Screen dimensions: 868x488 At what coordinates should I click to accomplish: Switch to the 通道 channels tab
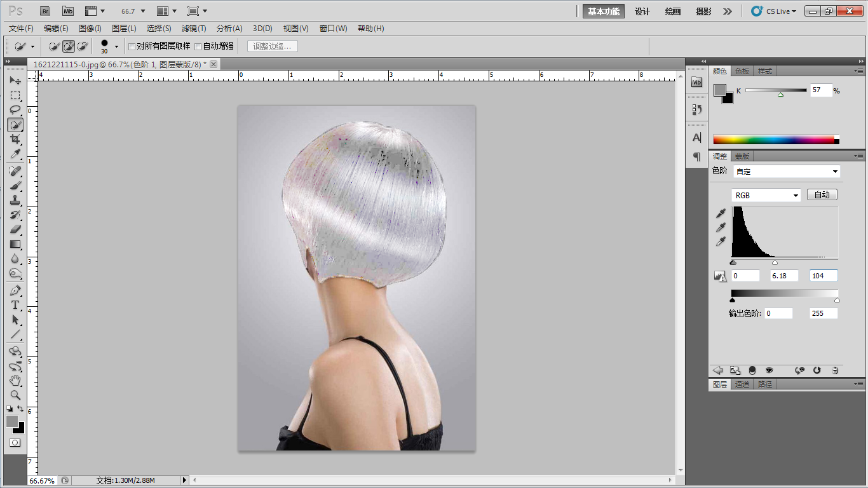pos(742,384)
